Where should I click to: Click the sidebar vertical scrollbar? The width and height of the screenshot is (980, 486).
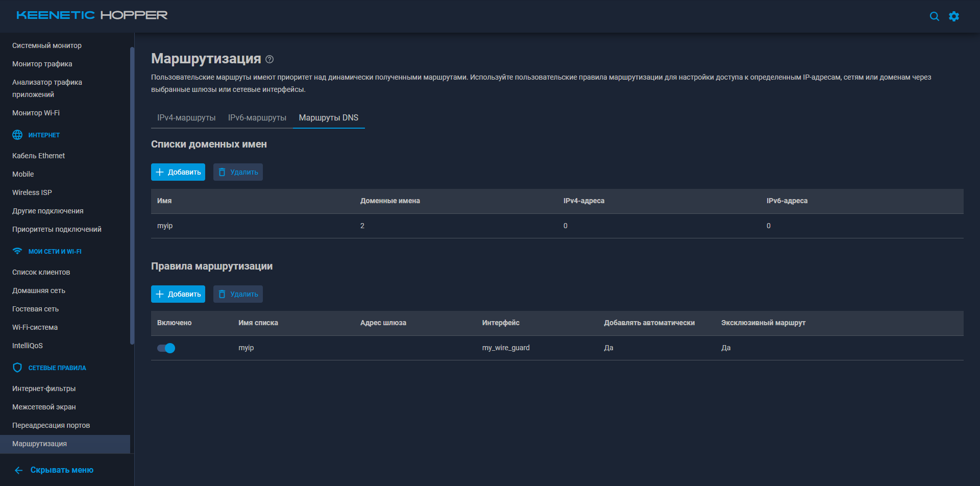[132, 194]
